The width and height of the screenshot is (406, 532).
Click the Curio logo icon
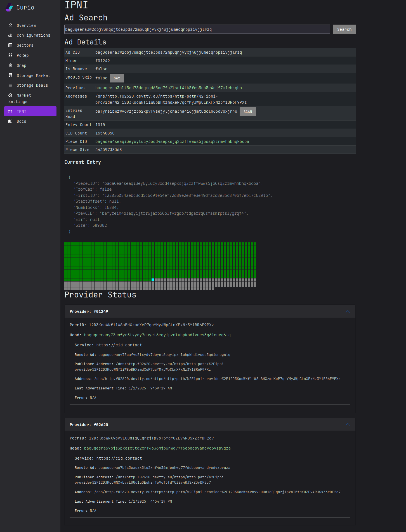[x=9, y=8]
